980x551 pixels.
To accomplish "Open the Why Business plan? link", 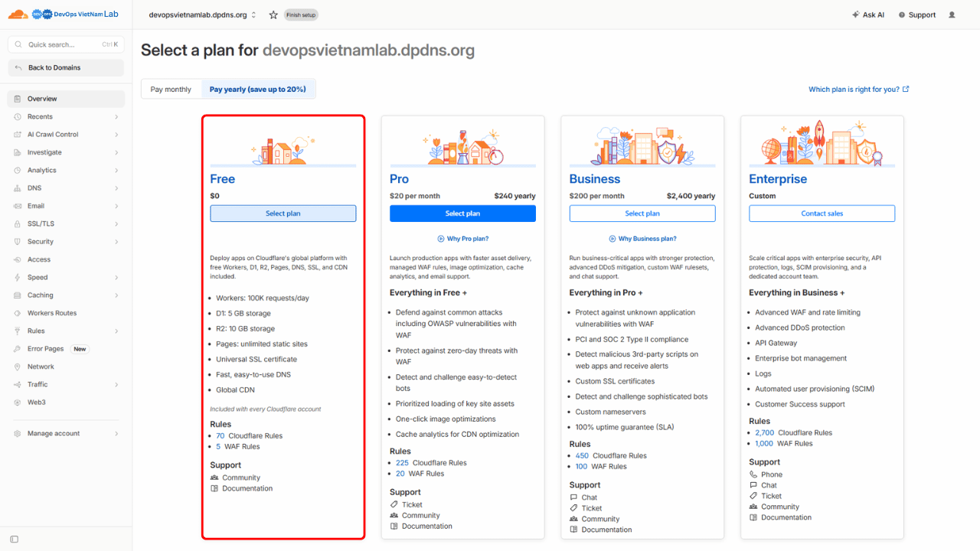I will [x=642, y=239].
